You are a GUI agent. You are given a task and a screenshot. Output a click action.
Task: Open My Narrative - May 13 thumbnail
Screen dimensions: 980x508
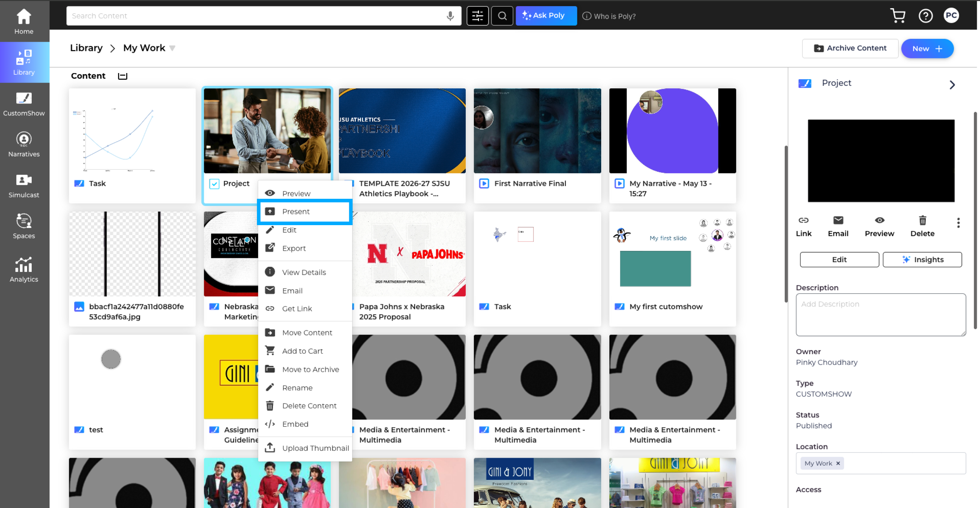pos(672,131)
